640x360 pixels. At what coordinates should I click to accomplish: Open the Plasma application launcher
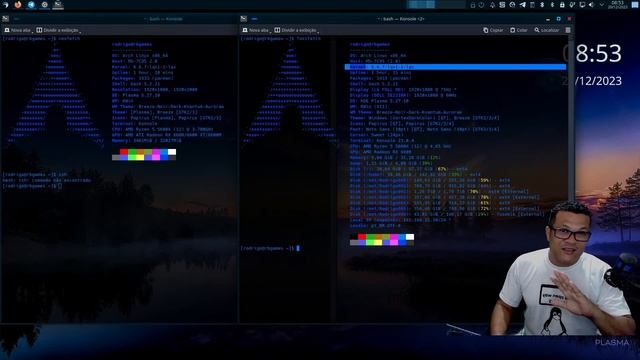5,5
